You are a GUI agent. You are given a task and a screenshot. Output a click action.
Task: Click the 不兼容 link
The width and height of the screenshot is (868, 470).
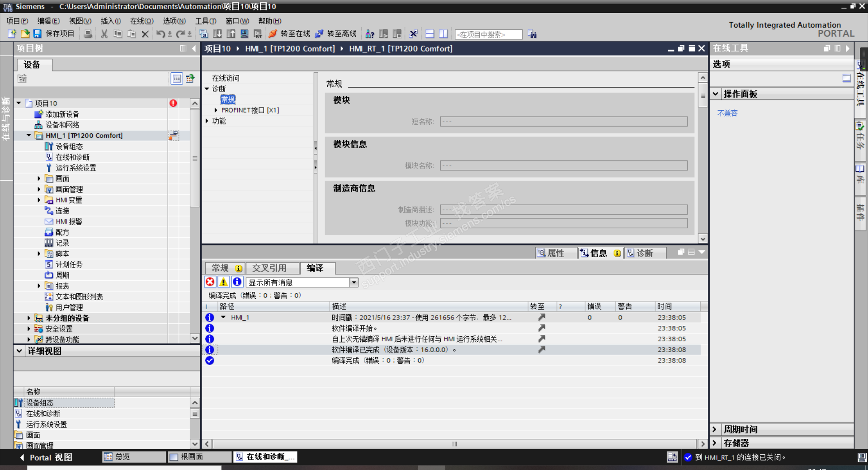coord(727,113)
